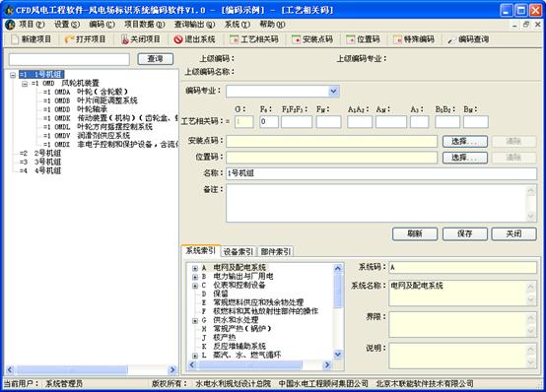Click the 关闭项目 toolbar icon
This screenshot has width=546, height=392.
coord(124,39)
